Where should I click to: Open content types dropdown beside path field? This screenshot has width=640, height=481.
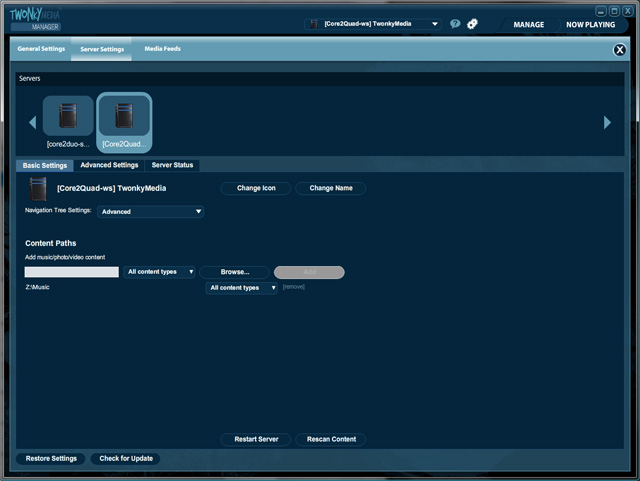tap(160, 272)
